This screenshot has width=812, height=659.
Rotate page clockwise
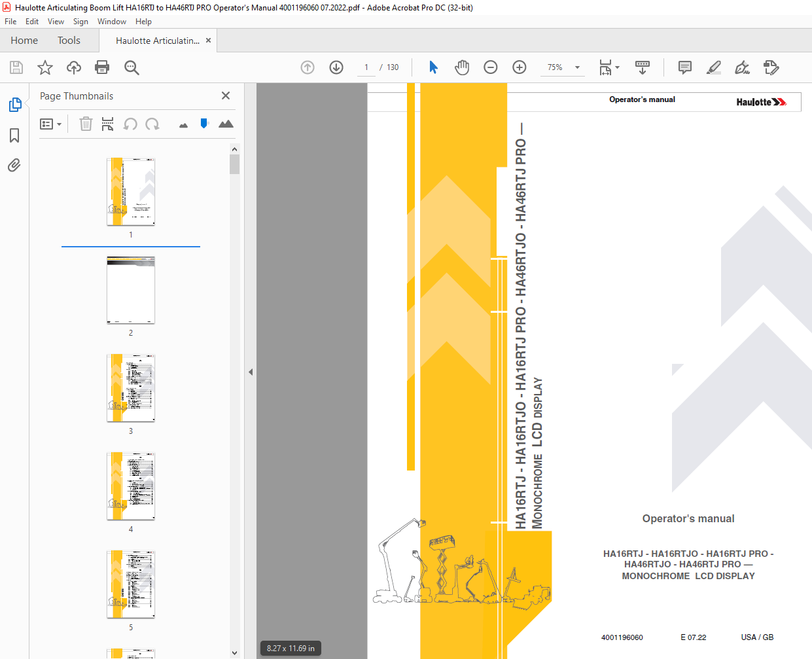tap(152, 124)
